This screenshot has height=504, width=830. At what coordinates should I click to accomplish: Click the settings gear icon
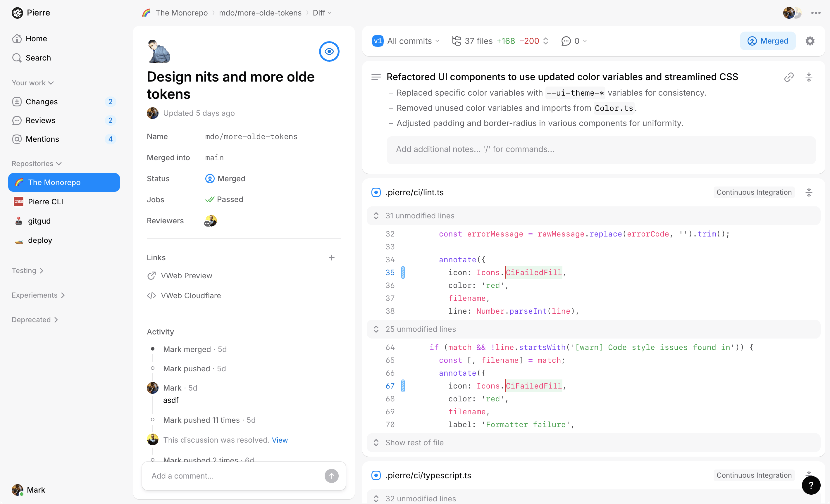810,41
